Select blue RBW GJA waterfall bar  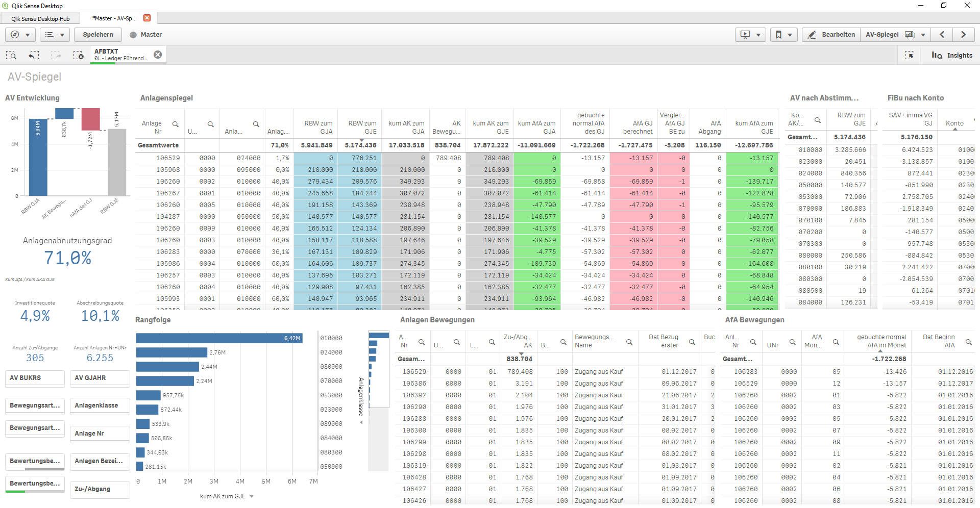[x=38, y=157]
